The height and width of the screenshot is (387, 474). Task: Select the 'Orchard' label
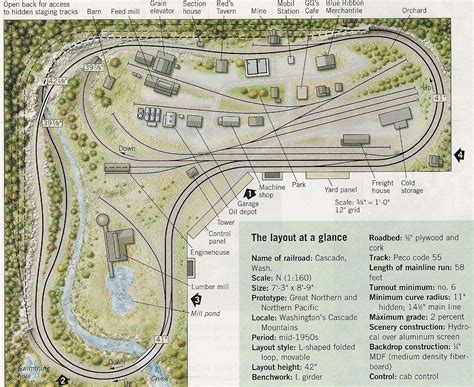[x=414, y=10]
